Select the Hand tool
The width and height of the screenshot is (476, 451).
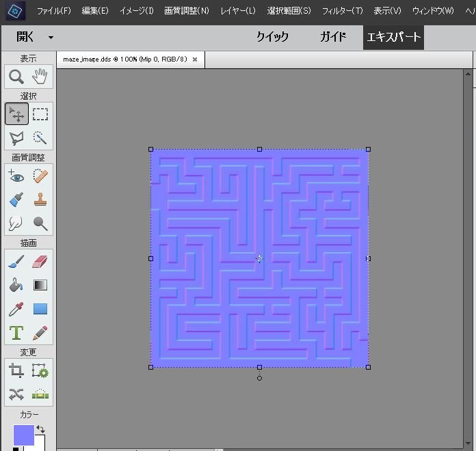[x=40, y=77]
